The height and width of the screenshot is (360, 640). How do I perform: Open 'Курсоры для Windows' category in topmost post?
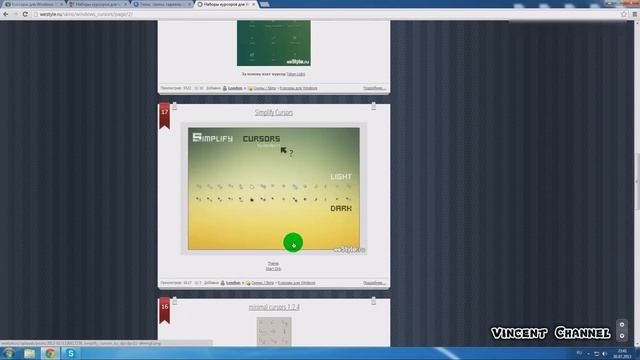click(x=298, y=88)
